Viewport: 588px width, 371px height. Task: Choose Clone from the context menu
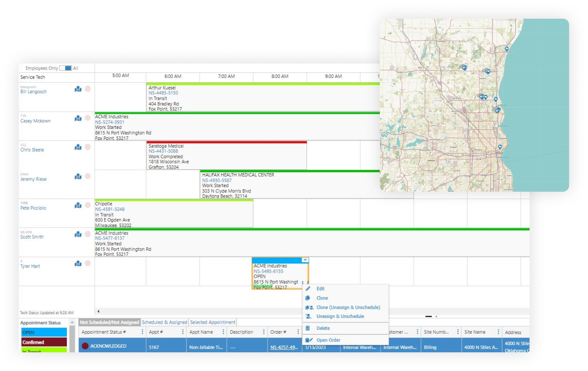(x=322, y=298)
